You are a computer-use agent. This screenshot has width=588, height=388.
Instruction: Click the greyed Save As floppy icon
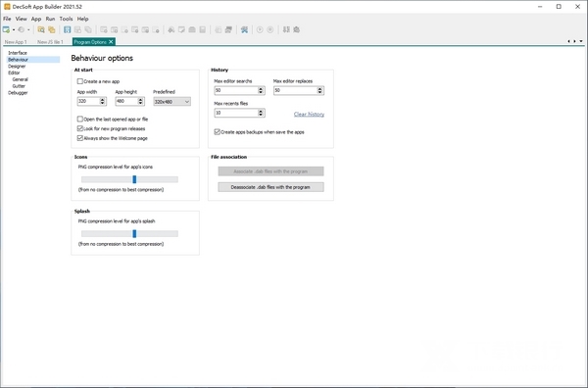tap(77, 29)
